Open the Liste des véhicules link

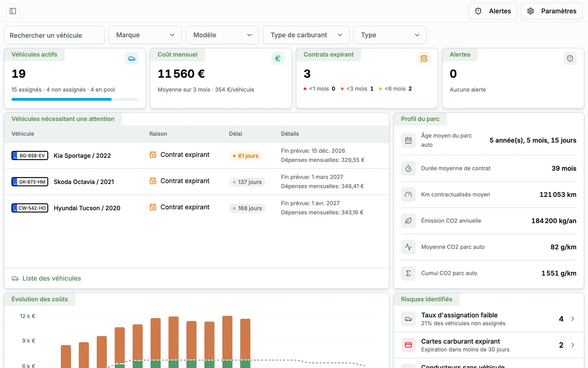coord(46,279)
